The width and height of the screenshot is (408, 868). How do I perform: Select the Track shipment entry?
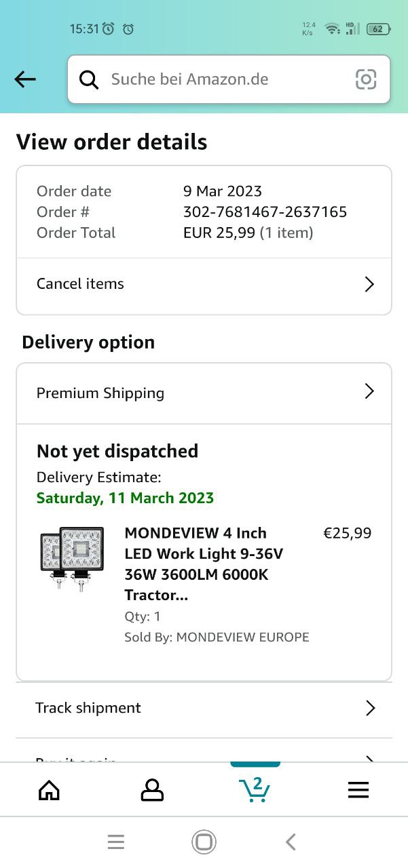pyautogui.click(x=88, y=708)
